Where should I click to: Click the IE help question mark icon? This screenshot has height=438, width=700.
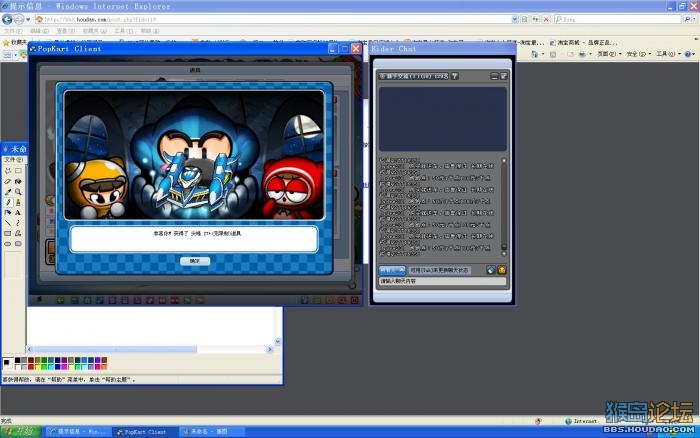tap(688, 54)
